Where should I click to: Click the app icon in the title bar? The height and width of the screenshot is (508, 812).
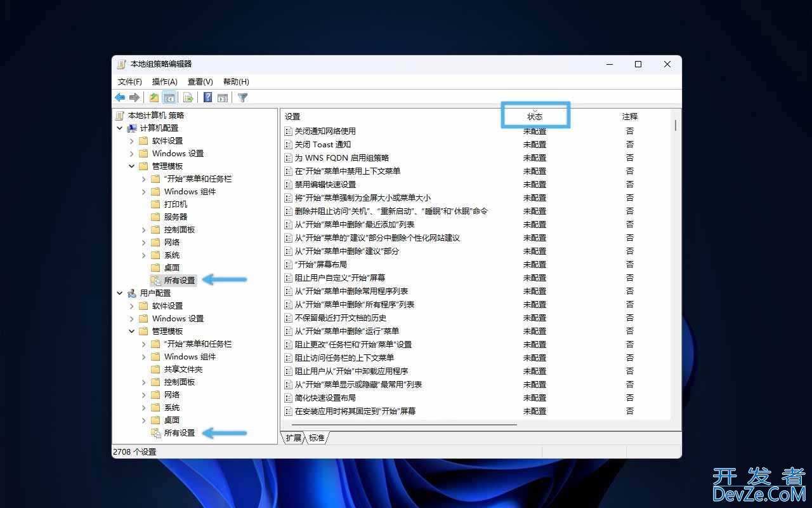tap(121, 64)
